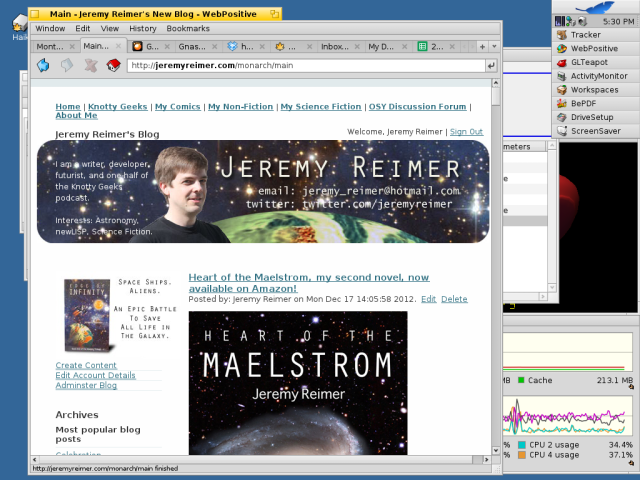640x480 pixels.
Task: Open the View menu
Action: click(110, 29)
